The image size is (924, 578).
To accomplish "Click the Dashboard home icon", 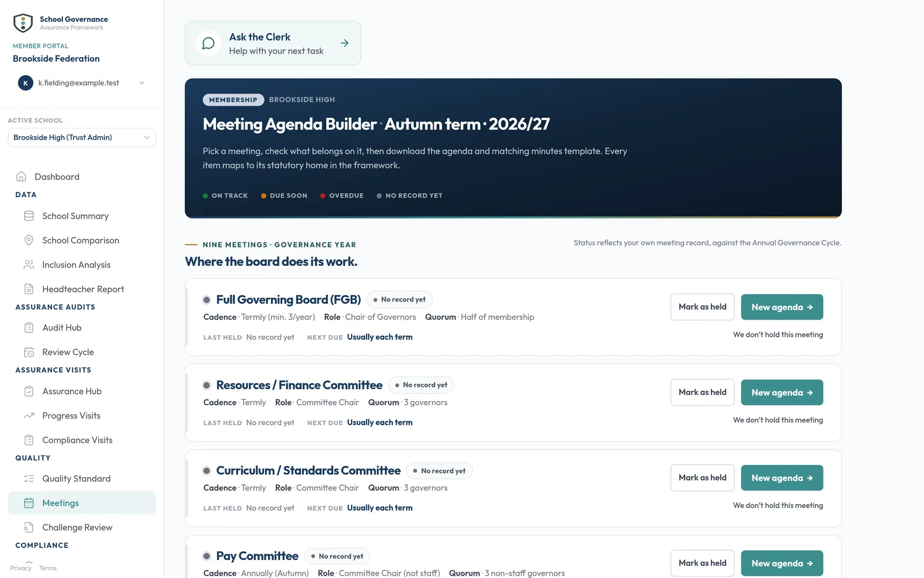I will [x=21, y=176].
